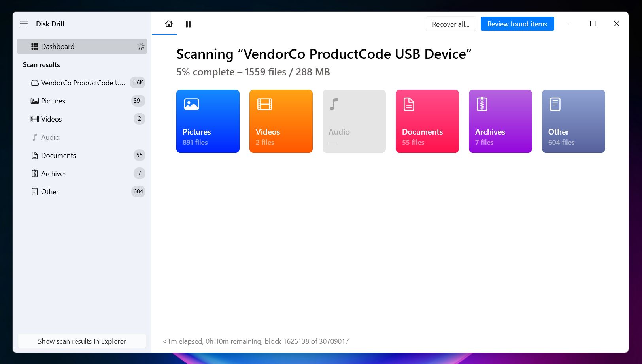The width and height of the screenshot is (642, 364).
Task: Open the Other 604 files card
Action: point(574,121)
